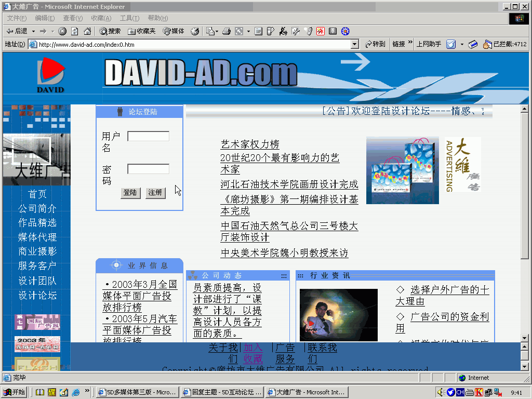The width and height of the screenshot is (532, 399).
Task: Click the Print toolbar icon
Action: [227, 31]
